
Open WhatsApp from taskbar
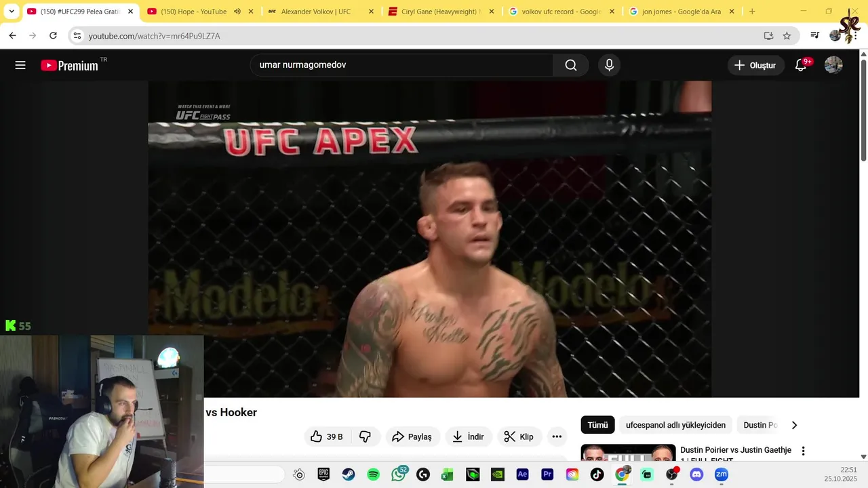pyautogui.click(x=399, y=474)
